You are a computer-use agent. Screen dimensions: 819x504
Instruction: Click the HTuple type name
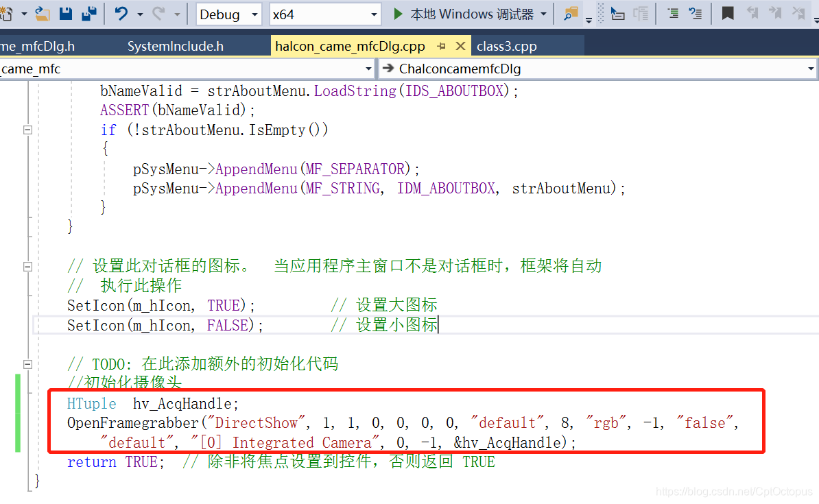(x=92, y=404)
